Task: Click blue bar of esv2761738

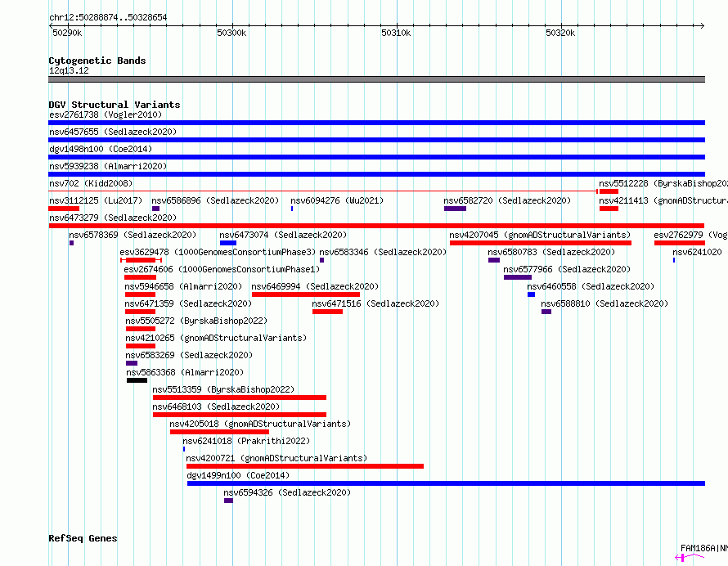Action: click(376, 123)
